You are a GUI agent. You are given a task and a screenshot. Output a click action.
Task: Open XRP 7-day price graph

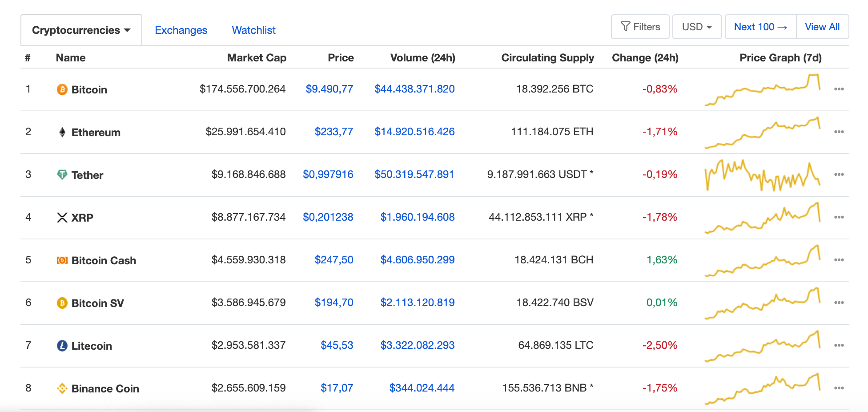pos(763,218)
